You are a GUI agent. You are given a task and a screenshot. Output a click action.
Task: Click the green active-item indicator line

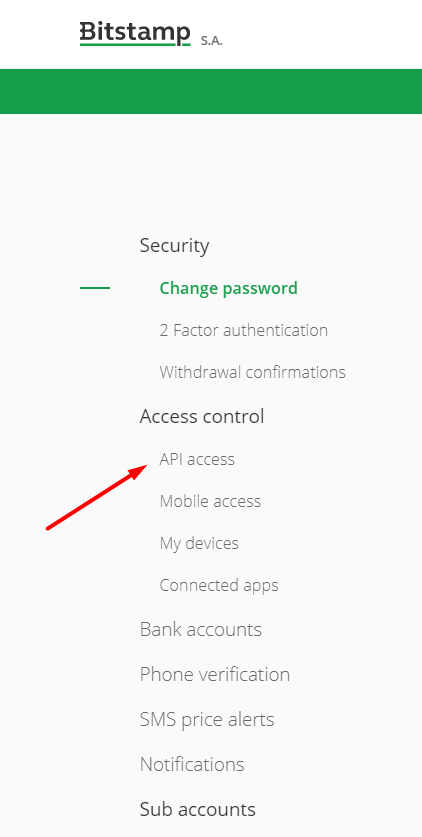[95, 288]
